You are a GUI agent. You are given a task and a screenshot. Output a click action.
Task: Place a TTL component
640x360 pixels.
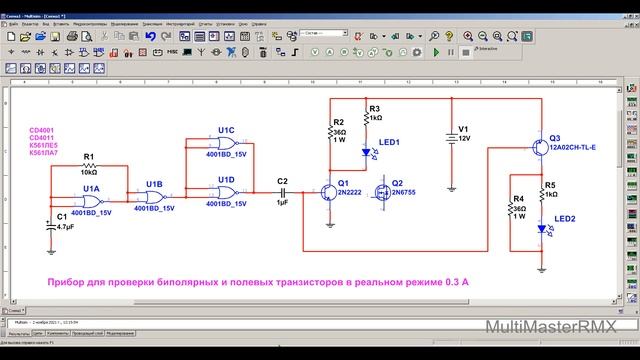click(84, 52)
